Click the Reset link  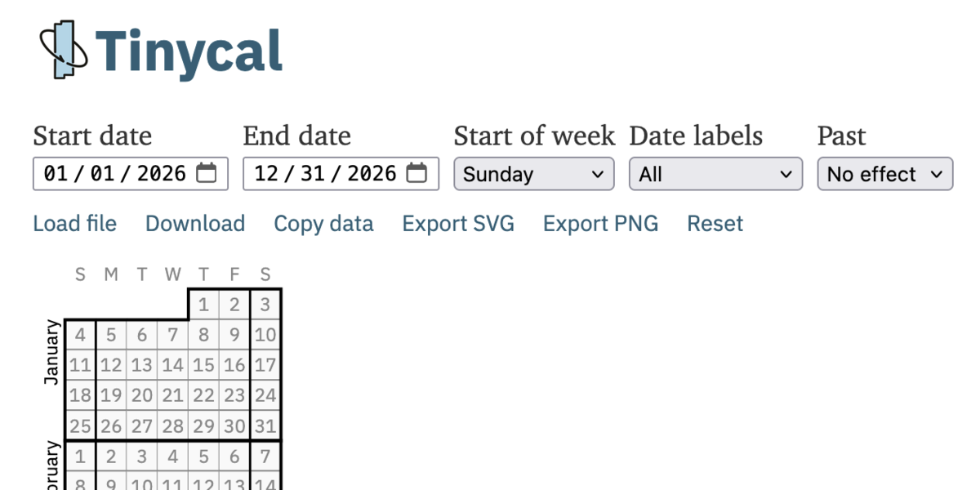(715, 224)
